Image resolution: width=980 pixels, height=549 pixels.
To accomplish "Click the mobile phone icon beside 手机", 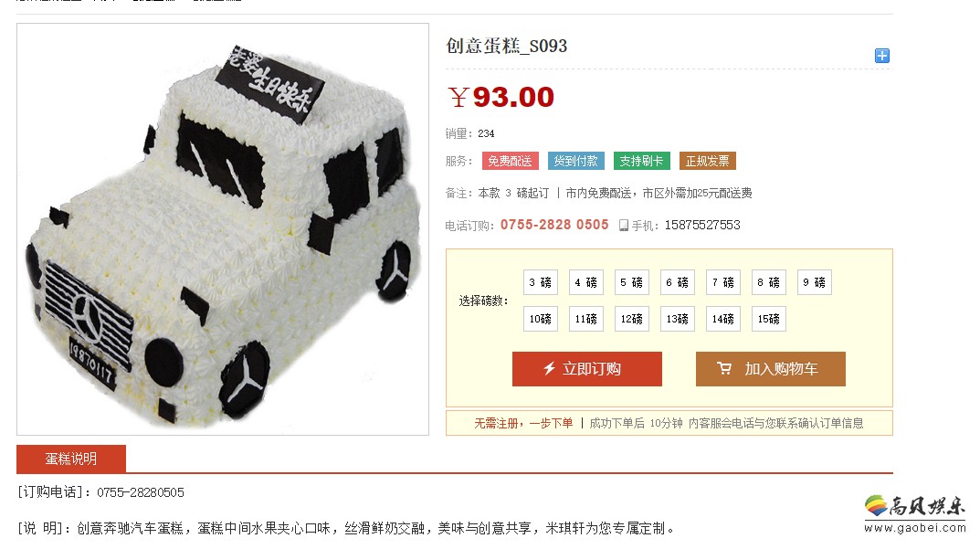I will (623, 225).
